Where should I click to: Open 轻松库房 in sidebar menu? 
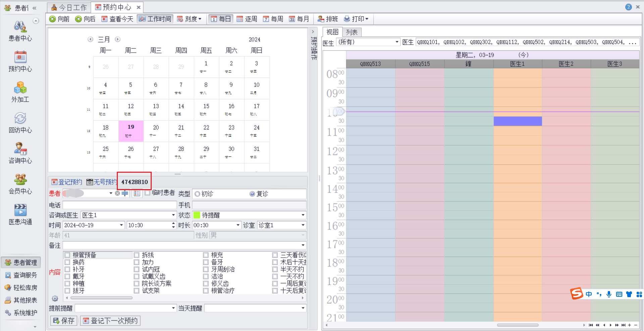pyautogui.click(x=21, y=288)
